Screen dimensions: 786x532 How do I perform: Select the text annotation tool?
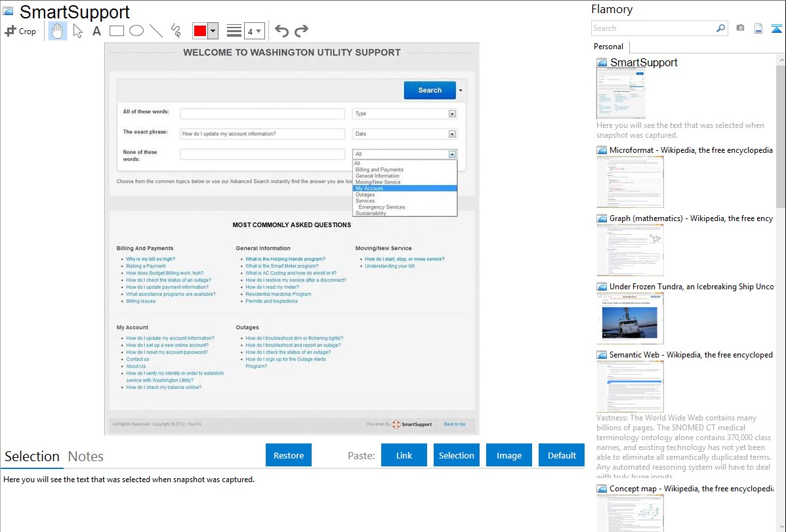(96, 31)
